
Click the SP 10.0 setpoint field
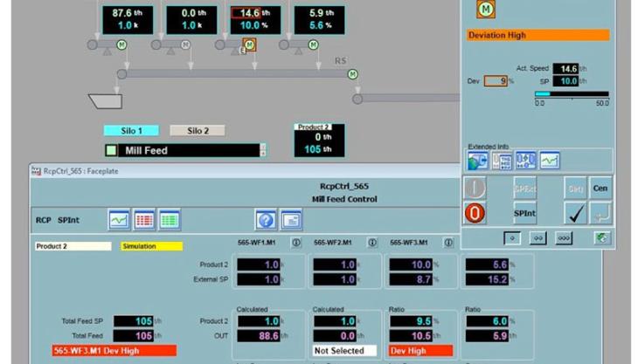[565, 81]
